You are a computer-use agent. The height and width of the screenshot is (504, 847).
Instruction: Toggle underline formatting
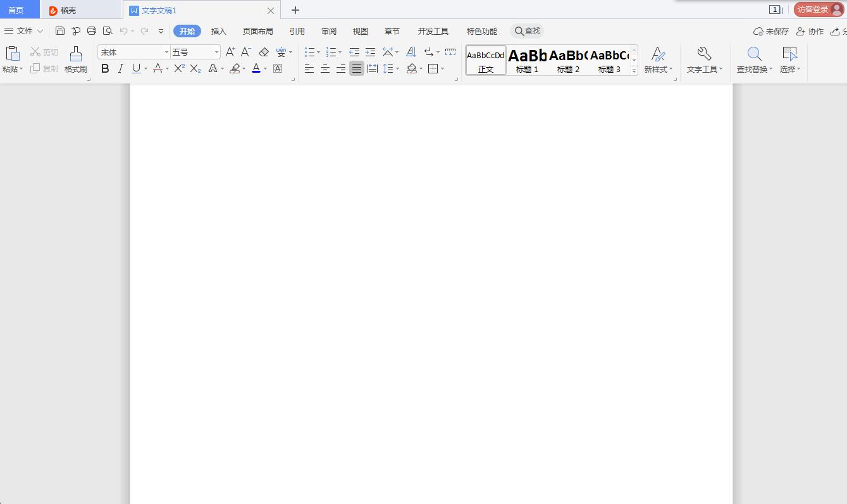[136, 68]
